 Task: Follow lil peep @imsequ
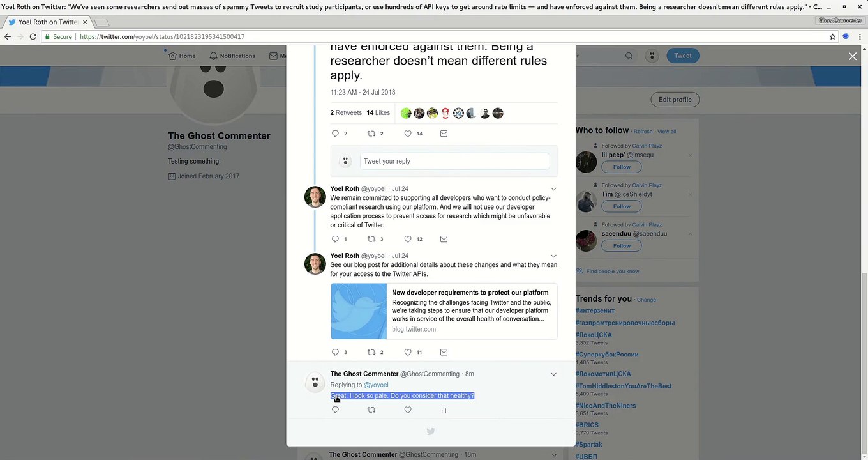tap(622, 167)
